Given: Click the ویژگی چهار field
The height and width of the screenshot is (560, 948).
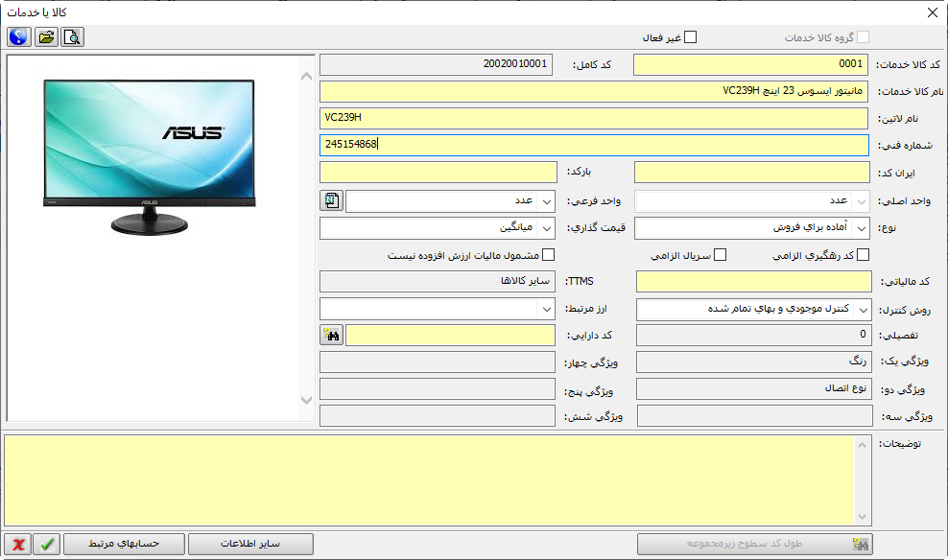Looking at the screenshot, I should [x=438, y=362].
